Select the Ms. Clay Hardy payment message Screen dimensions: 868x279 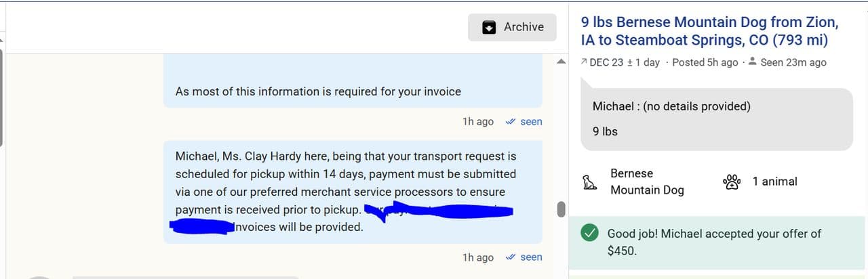click(x=346, y=175)
